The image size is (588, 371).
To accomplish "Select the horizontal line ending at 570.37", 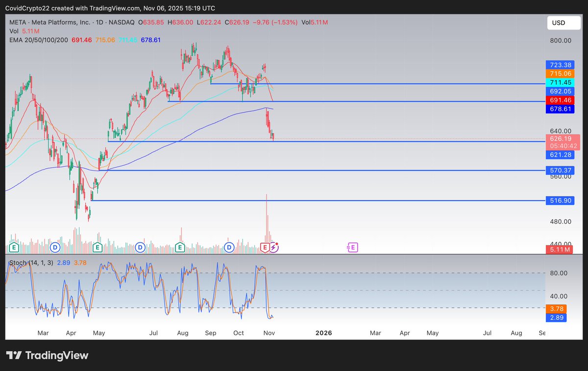I will point(321,170).
